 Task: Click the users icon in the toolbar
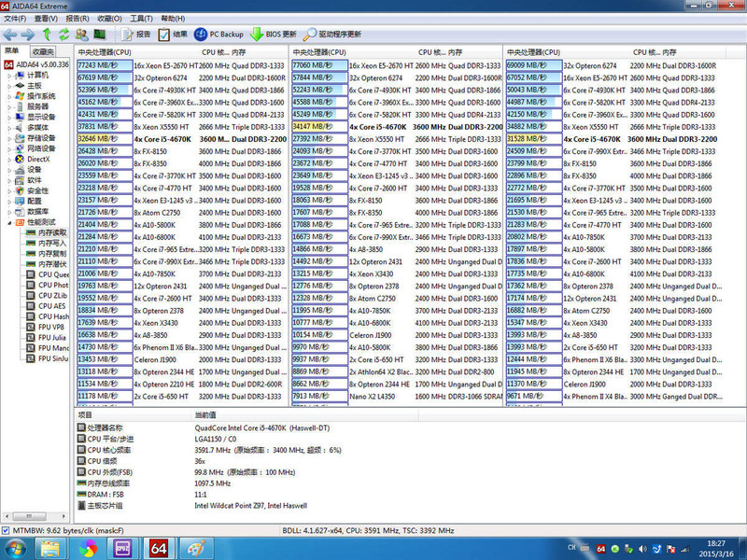[81, 35]
